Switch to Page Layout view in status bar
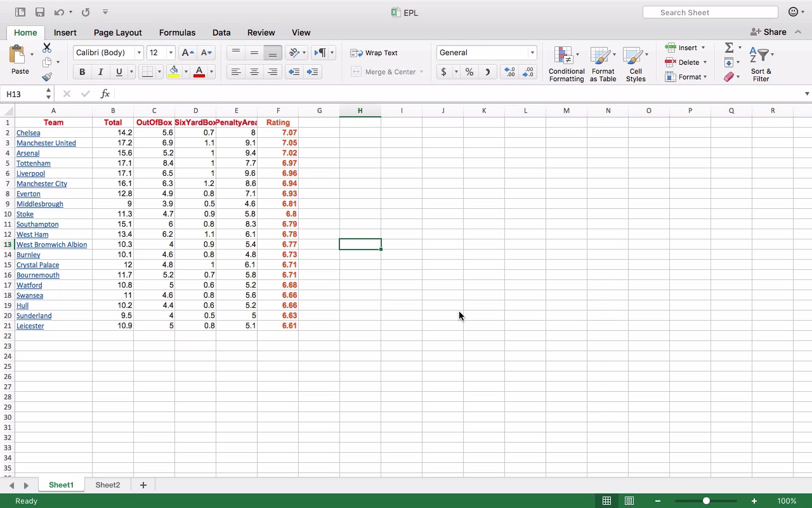812x508 pixels. [629, 501]
